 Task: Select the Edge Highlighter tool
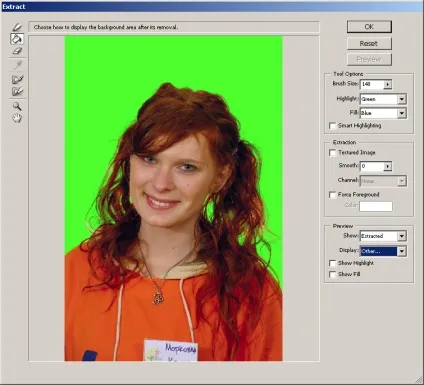pos(17,27)
